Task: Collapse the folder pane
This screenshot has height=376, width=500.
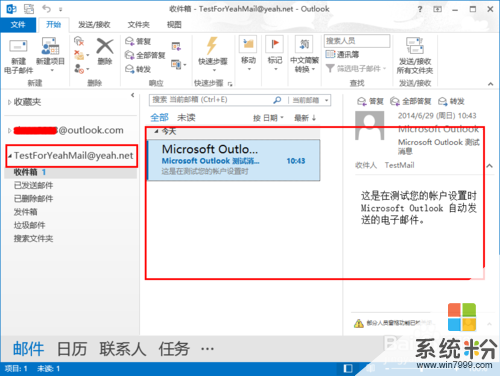Action: 133,95
